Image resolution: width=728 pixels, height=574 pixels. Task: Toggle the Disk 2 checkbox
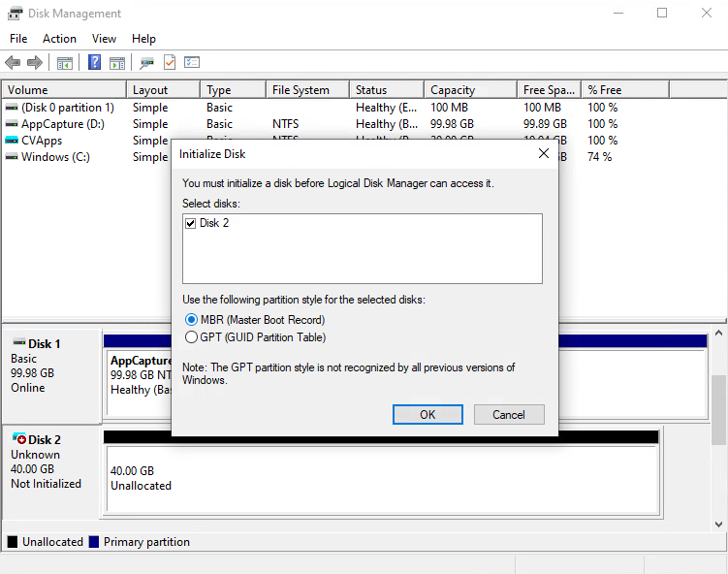click(x=190, y=223)
